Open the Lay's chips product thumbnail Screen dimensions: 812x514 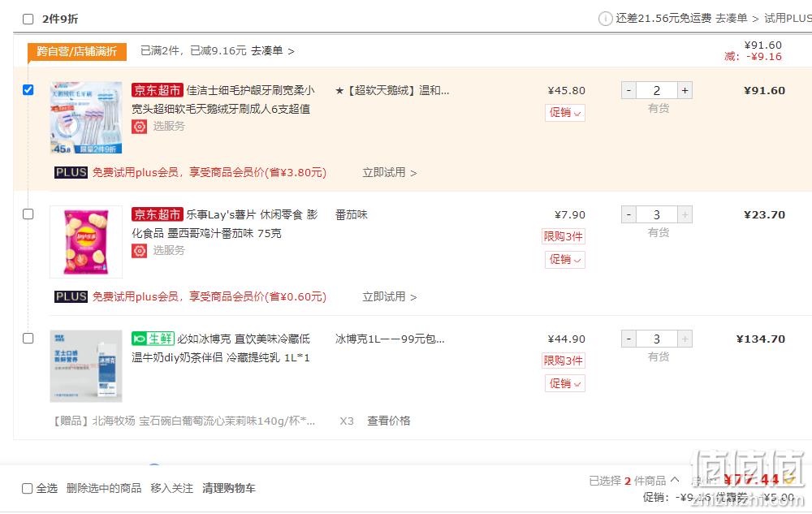pyautogui.click(x=86, y=242)
